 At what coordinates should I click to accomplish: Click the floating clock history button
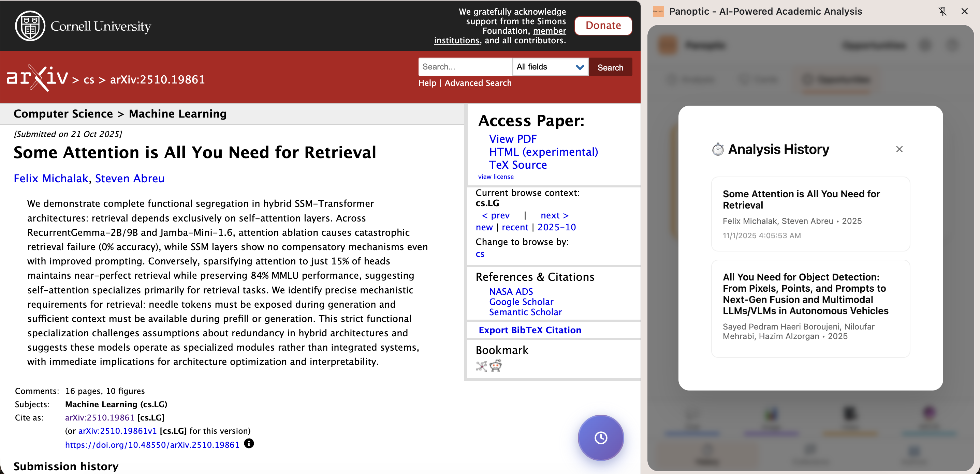pyautogui.click(x=600, y=438)
